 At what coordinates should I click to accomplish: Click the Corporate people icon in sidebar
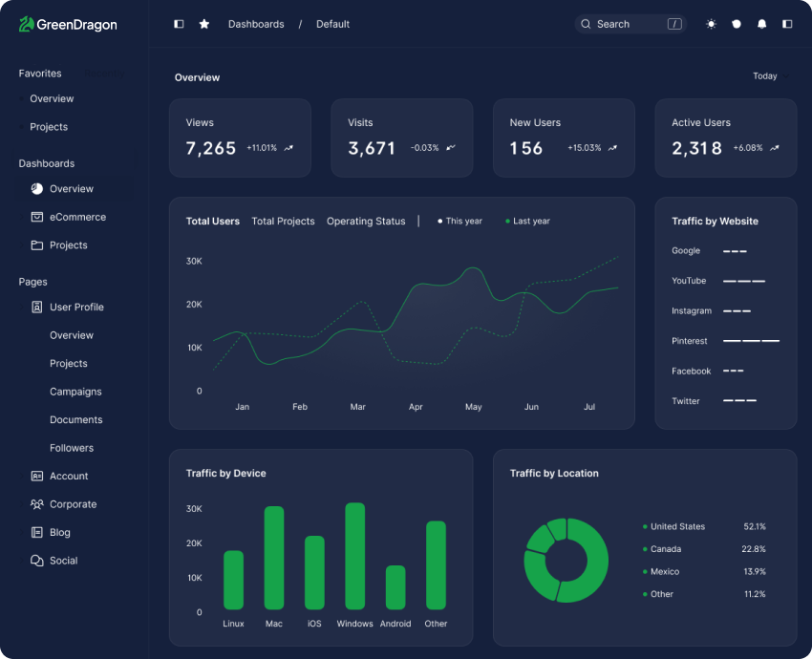point(37,504)
